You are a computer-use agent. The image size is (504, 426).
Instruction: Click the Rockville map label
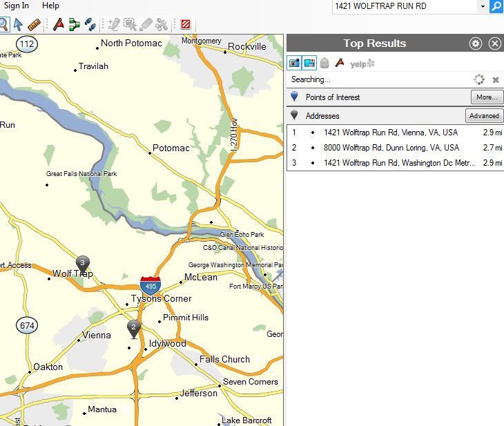coord(247,47)
